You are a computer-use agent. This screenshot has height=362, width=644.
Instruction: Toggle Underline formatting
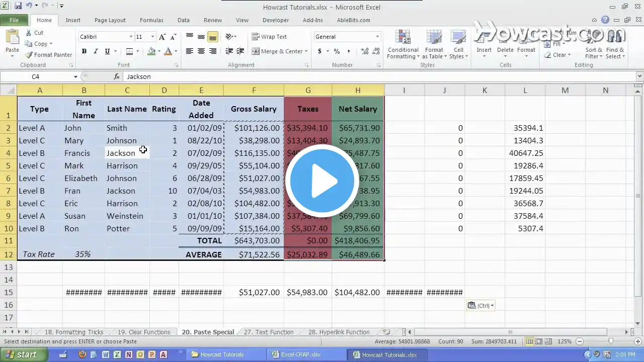(107, 51)
